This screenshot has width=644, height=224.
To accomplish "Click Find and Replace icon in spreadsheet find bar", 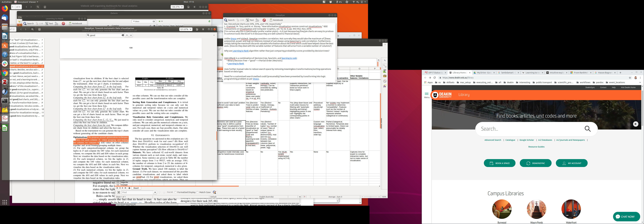I will [x=214, y=192].
